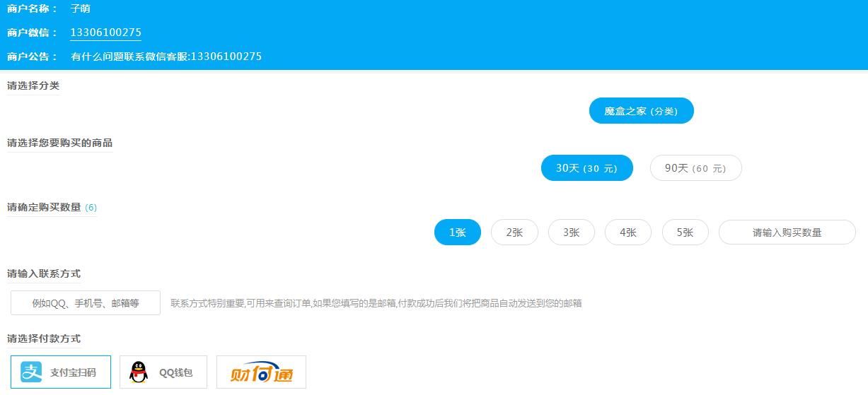Choose the 90天 (60元) product
The image size is (868, 395).
point(695,168)
